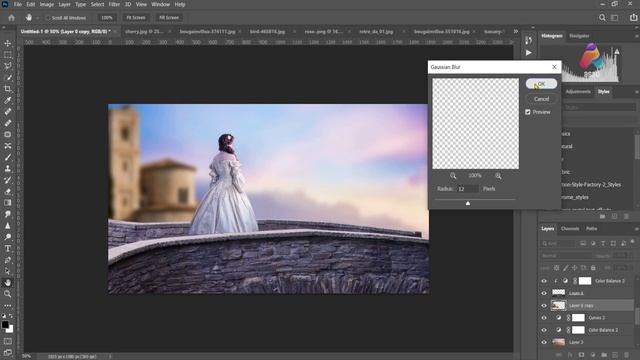Switch to the Adjustments tab
640x360 pixels.
pyautogui.click(x=578, y=92)
